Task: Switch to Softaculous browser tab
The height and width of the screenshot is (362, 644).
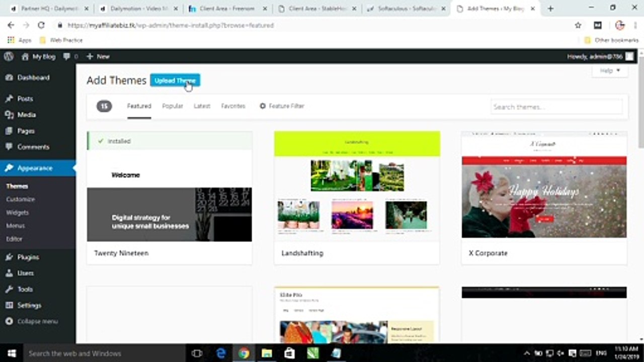Action: coord(407,9)
